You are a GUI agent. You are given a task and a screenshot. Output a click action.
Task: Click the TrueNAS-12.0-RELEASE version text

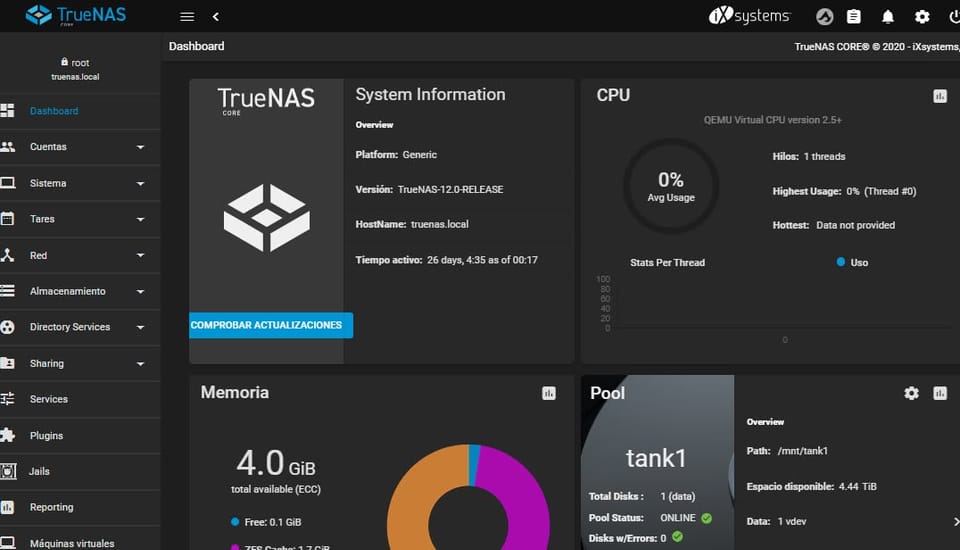pyautogui.click(x=451, y=189)
